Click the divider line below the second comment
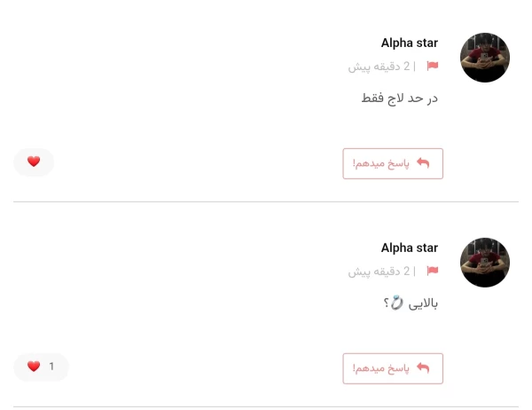The height and width of the screenshot is (410, 532). 266,406
